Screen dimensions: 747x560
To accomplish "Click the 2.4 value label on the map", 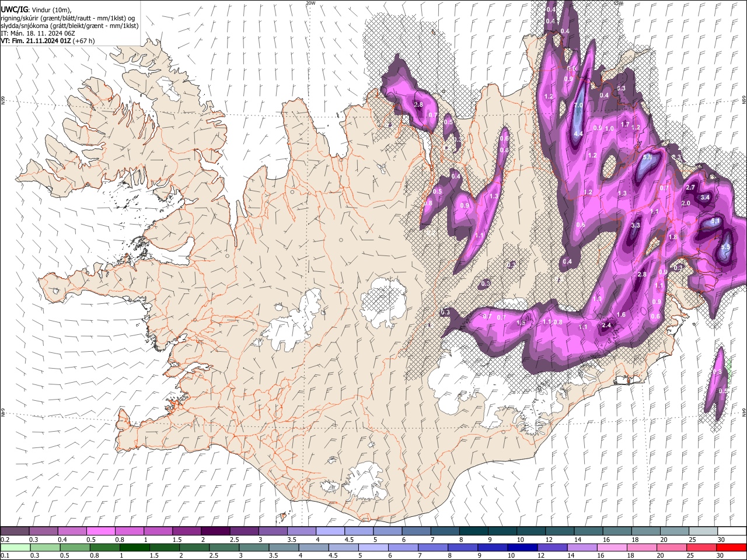I will (x=606, y=325).
